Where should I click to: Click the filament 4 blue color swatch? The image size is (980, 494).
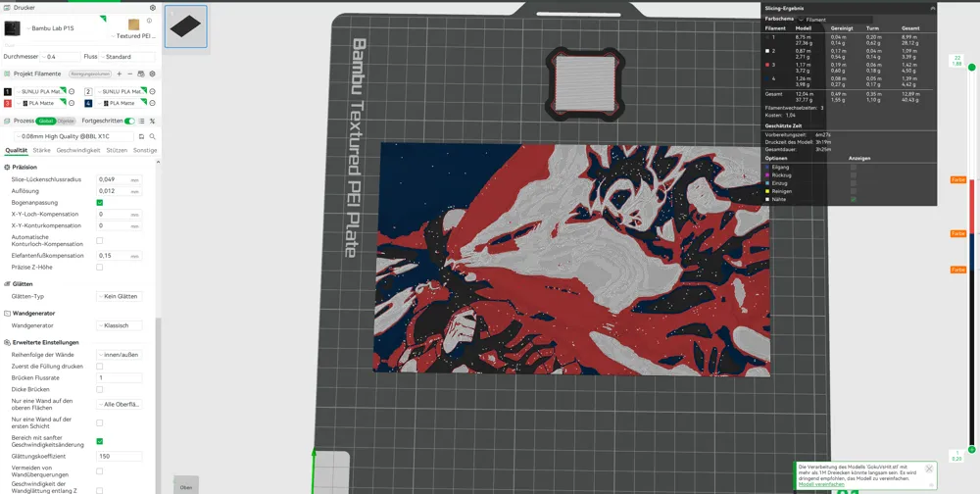point(89,103)
